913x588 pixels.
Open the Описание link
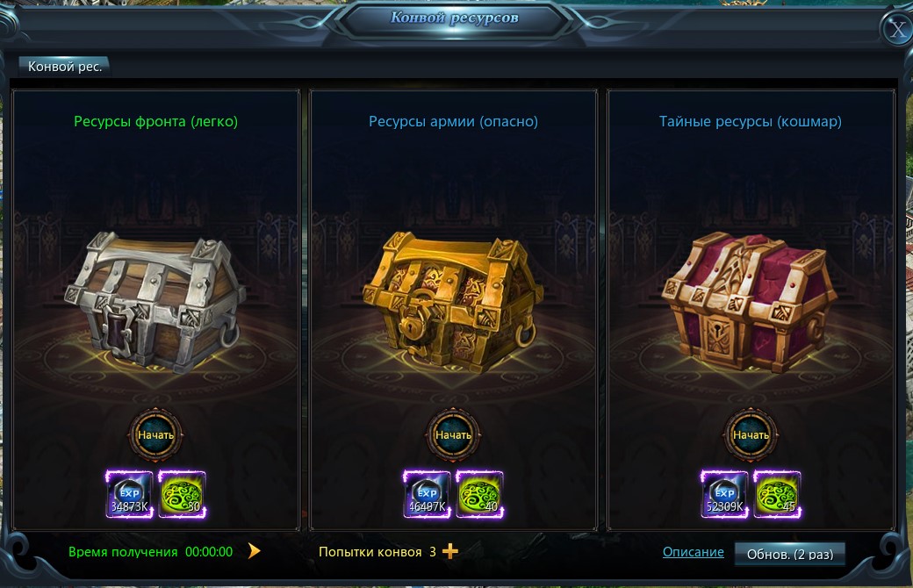[x=693, y=552]
